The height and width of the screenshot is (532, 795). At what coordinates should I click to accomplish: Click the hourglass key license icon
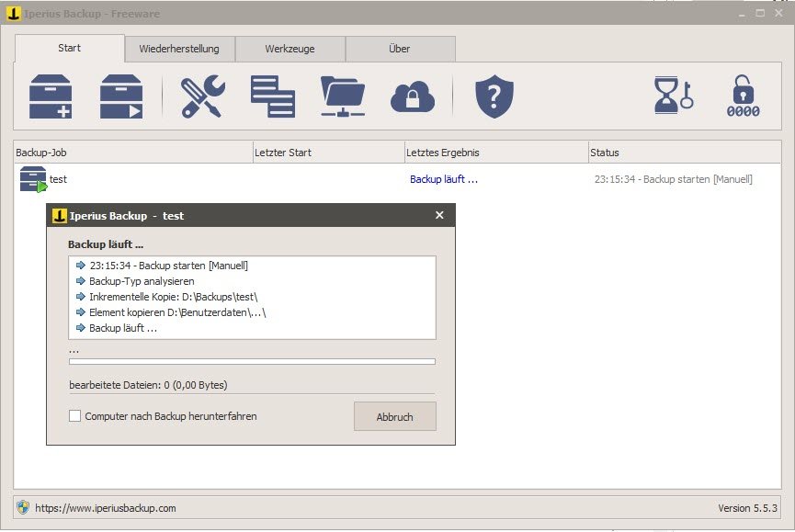point(674,96)
